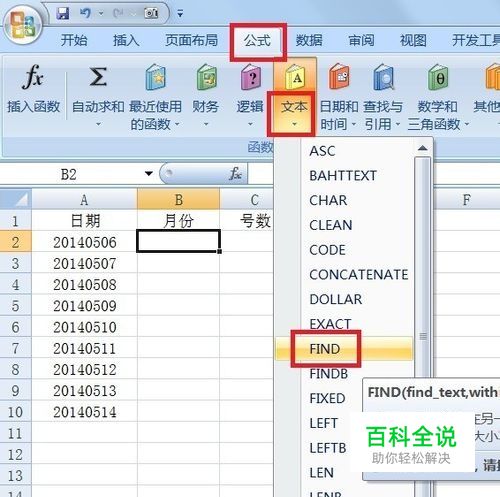Switch to 数据 tab
The width and height of the screenshot is (500, 497).
pos(309,40)
